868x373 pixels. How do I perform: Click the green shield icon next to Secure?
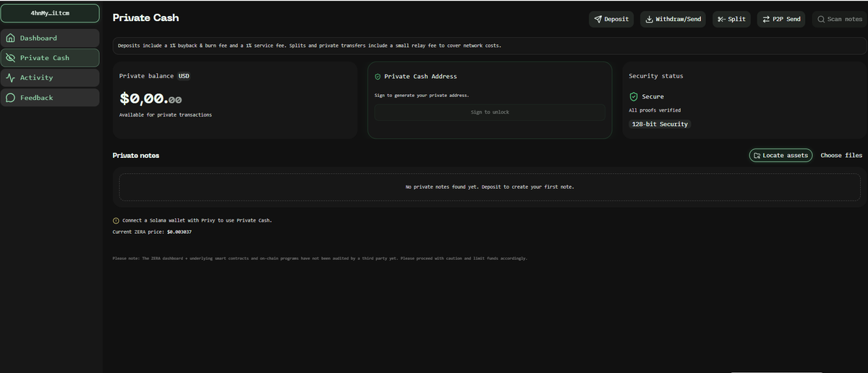634,96
